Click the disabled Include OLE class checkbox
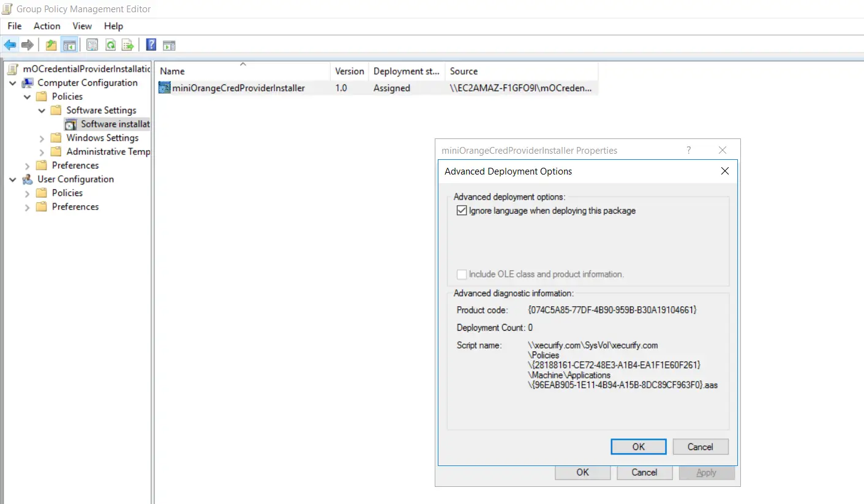 pyautogui.click(x=462, y=274)
